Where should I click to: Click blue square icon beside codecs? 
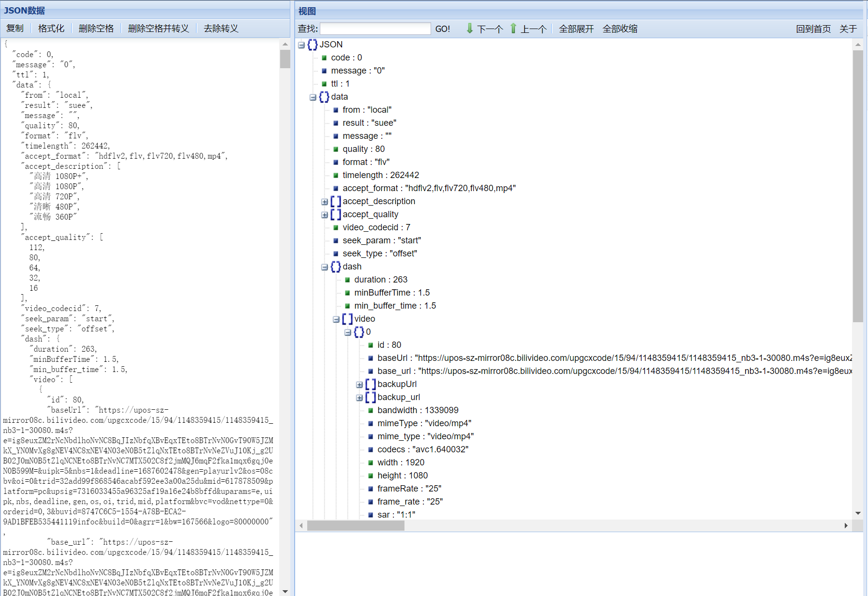point(371,450)
